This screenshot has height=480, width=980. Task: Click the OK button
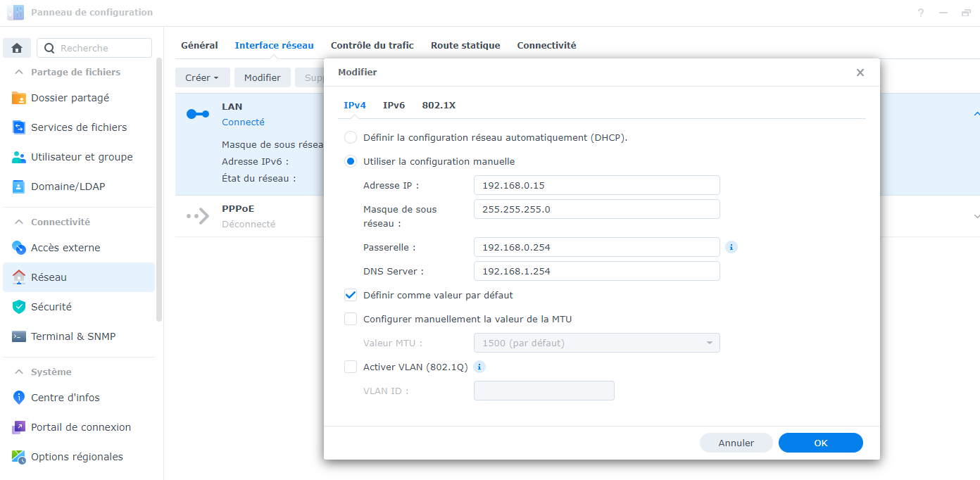pyautogui.click(x=821, y=443)
